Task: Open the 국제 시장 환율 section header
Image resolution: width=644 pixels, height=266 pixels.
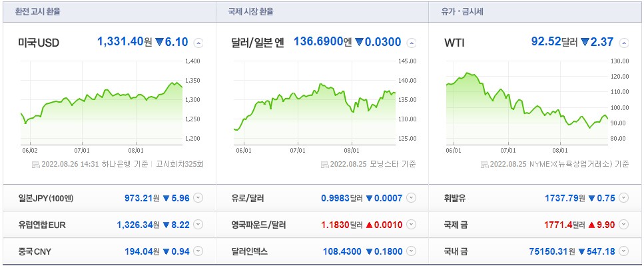Action: 250,11
